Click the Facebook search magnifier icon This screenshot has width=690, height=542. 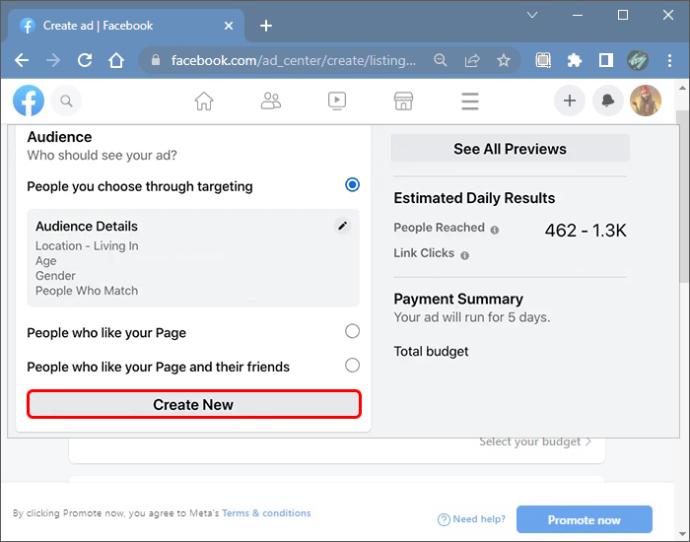tap(66, 101)
